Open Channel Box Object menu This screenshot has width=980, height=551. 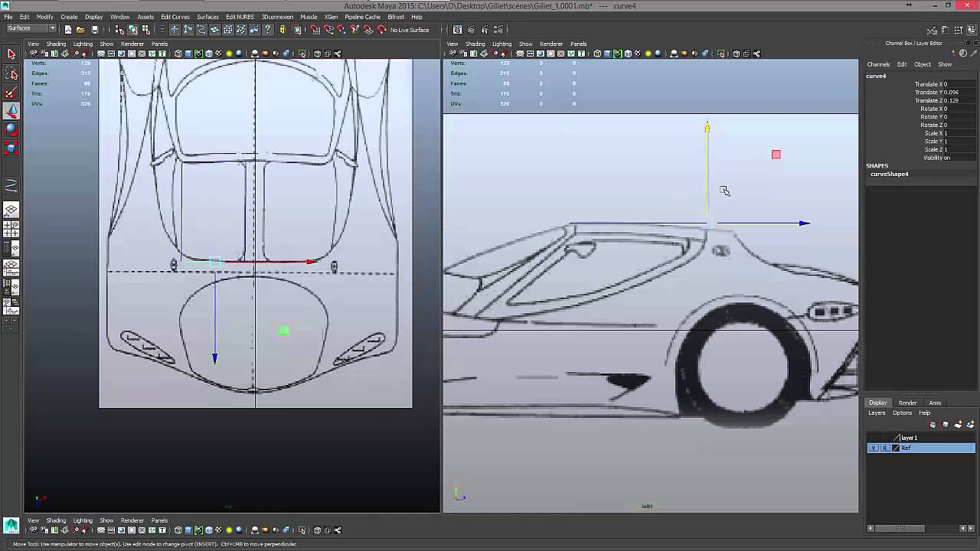coord(923,64)
